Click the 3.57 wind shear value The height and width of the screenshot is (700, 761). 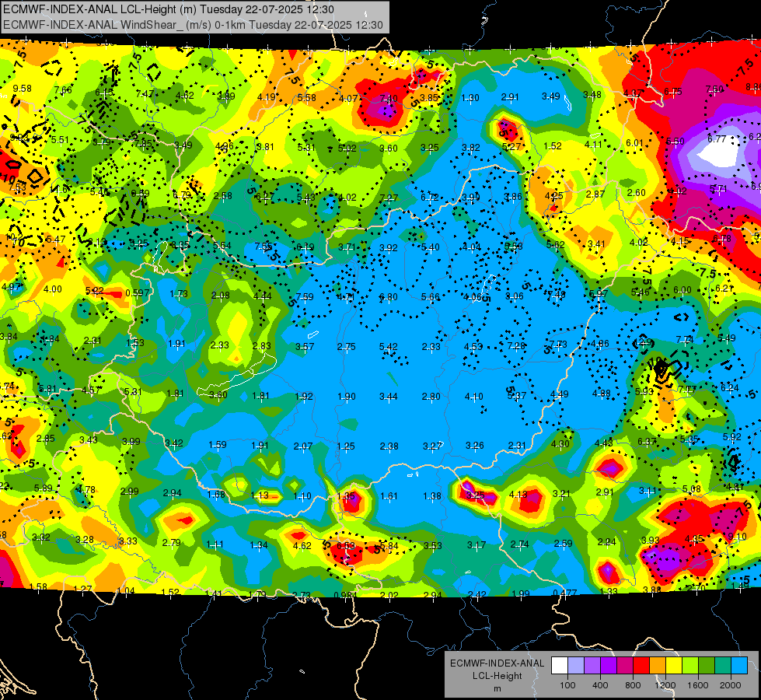tap(305, 347)
